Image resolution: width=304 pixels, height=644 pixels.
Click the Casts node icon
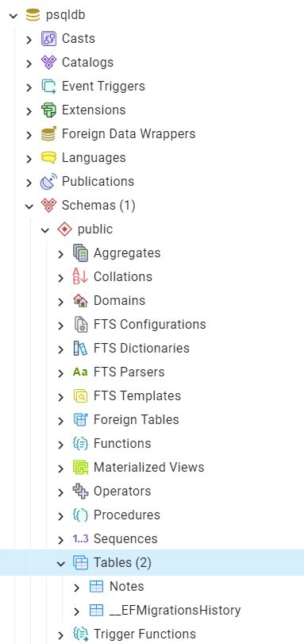pyautogui.click(x=49, y=39)
